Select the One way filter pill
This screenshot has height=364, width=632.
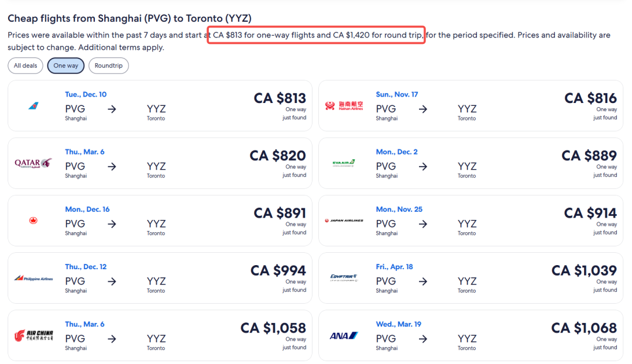point(66,66)
